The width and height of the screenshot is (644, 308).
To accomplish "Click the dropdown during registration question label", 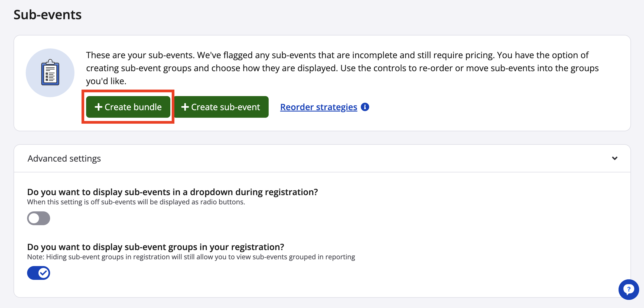I will coord(172,192).
